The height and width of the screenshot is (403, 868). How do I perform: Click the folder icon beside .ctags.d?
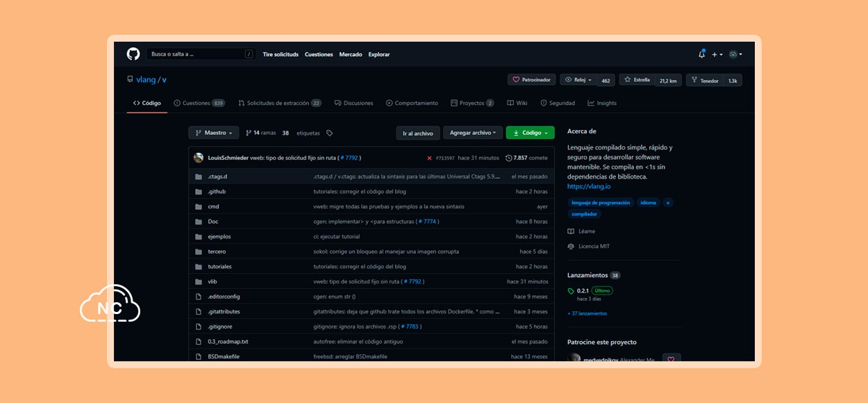pyautogui.click(x=199, y=176)
